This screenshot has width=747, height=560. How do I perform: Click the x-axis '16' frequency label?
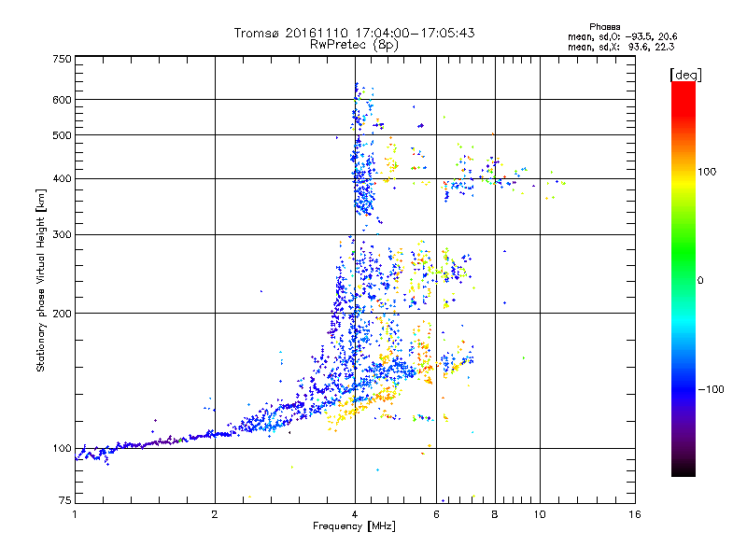[x=635, y=514]
